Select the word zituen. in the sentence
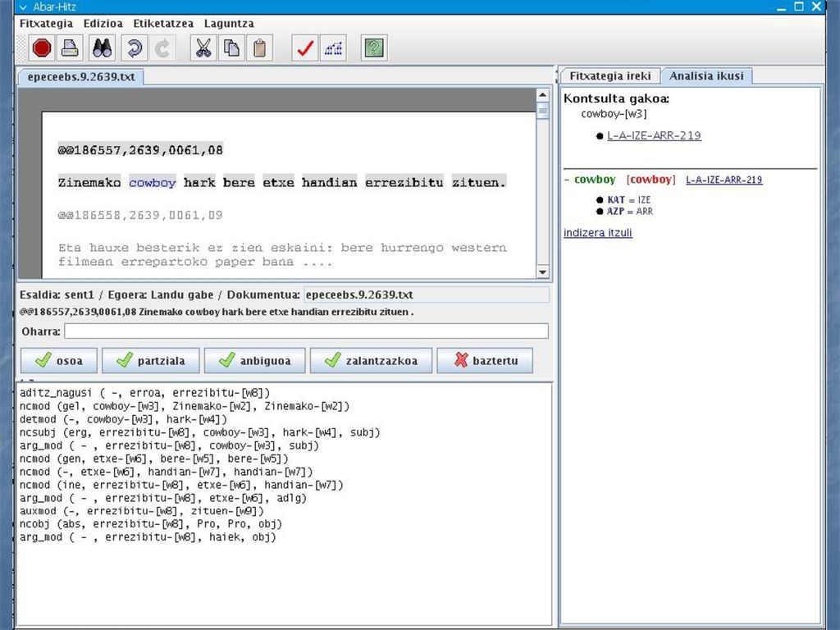 coord(479,183)
